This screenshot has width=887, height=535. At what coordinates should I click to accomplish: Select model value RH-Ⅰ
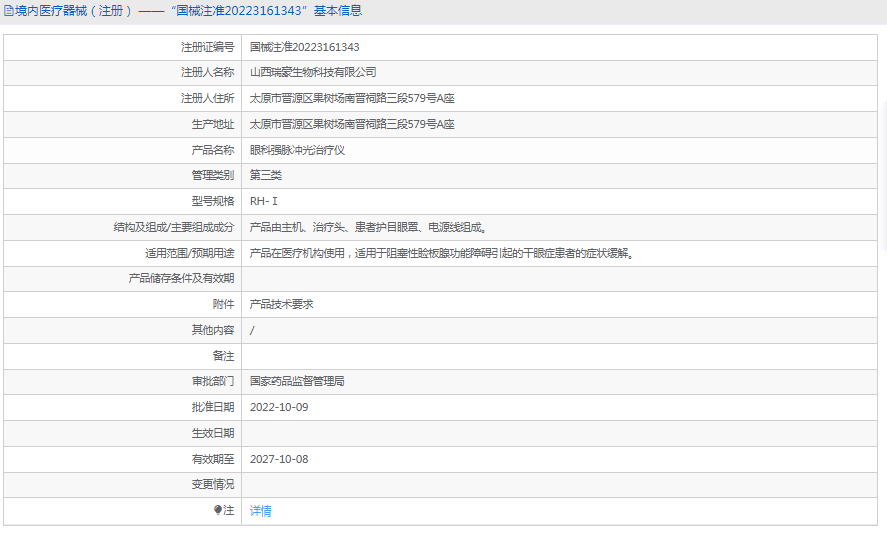(x=264, y=201)
